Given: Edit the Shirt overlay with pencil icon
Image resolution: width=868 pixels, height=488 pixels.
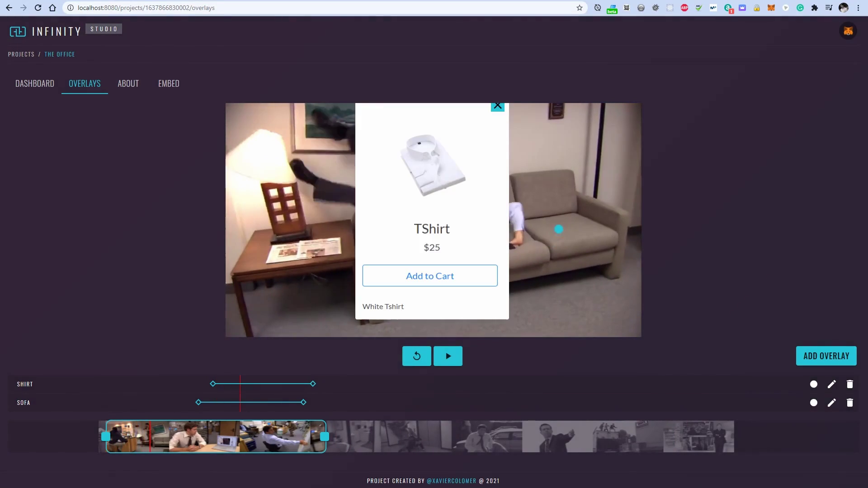Looking at the screenshot, I should pos(831,384).
